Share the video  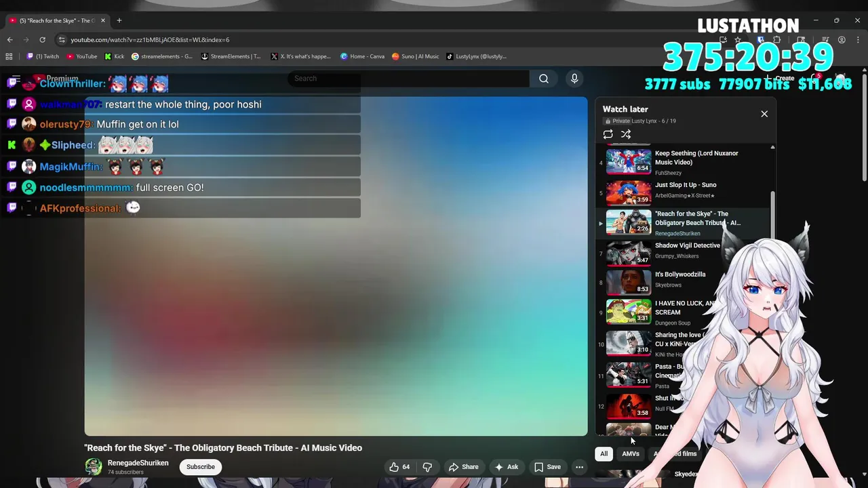coord(464,467)
